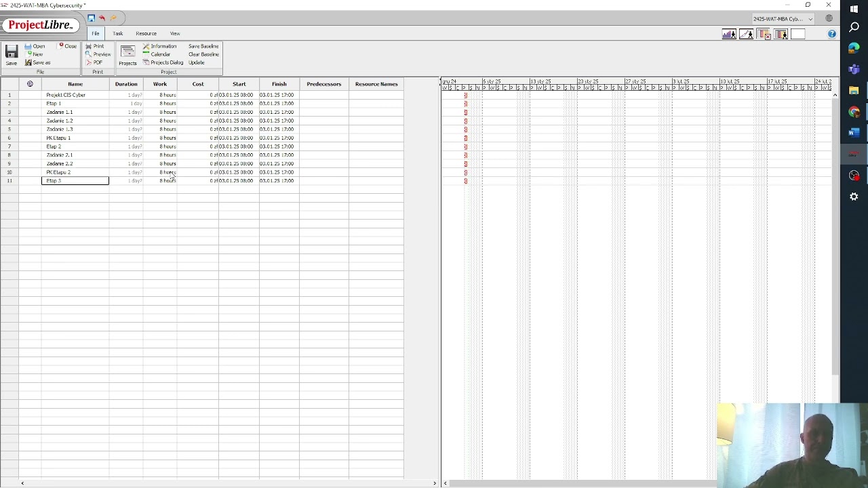Click the red Undo arrow
This screenshot has width=868, height=488.
coord(102,18)
